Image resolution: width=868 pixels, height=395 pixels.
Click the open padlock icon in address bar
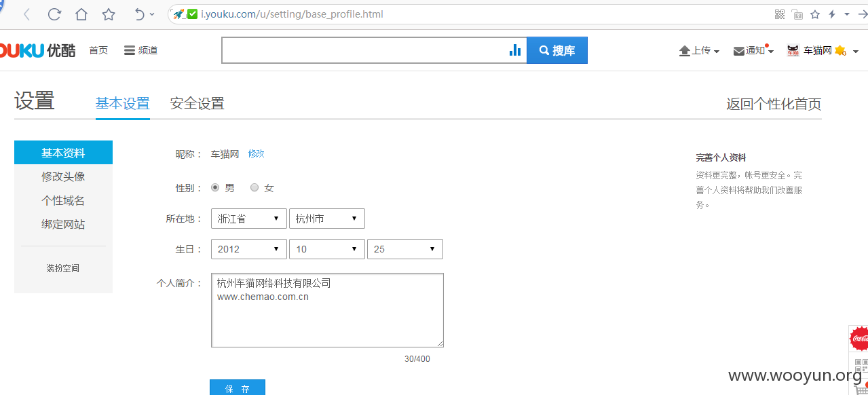(x=797, y=14)
